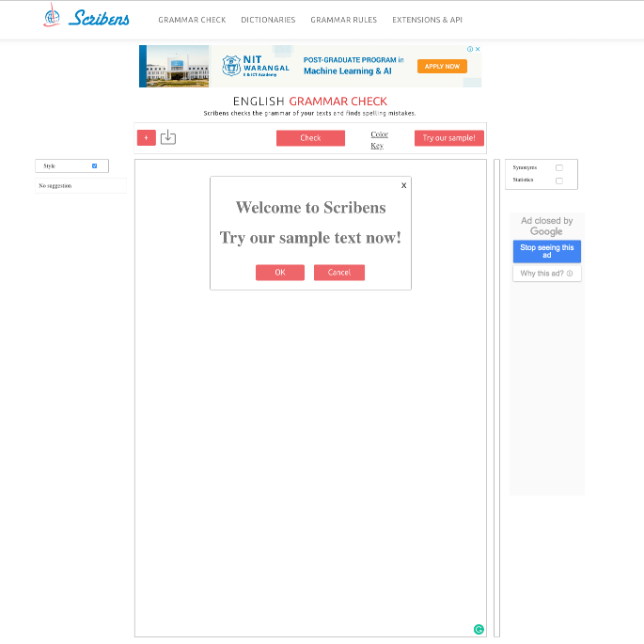Open the Extensions & API menu

[427, 20]
